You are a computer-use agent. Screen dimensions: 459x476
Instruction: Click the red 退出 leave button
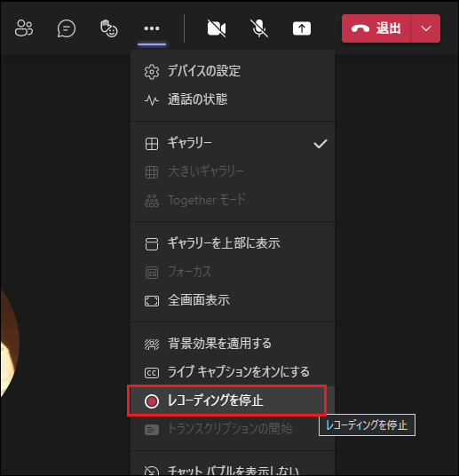point(376,28)
